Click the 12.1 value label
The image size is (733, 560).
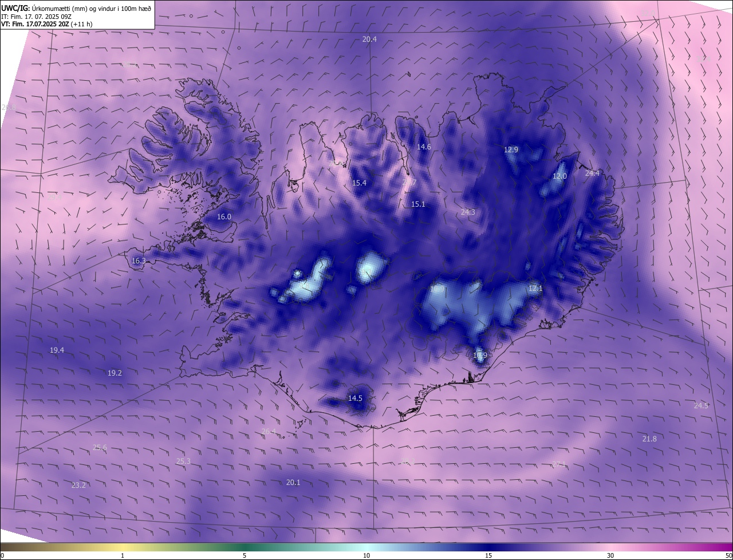[x=535, y=289]
